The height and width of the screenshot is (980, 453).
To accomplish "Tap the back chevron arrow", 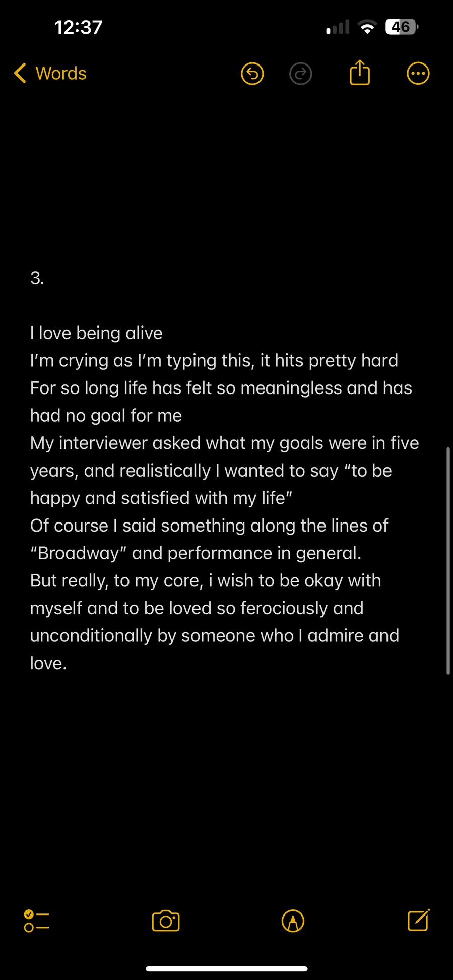I will (20, 74).
